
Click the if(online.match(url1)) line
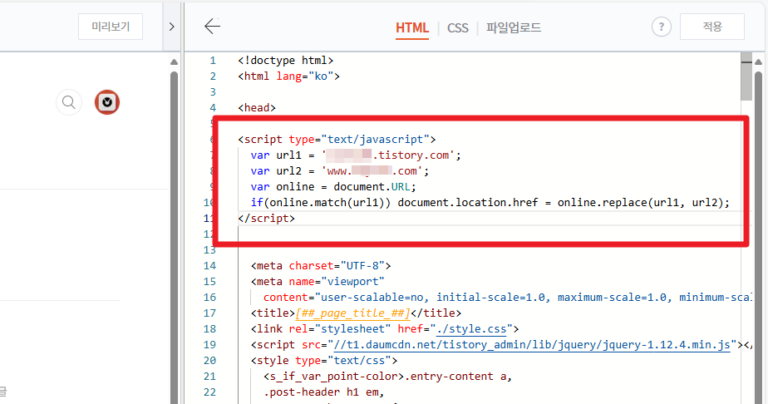coord(490,202)
